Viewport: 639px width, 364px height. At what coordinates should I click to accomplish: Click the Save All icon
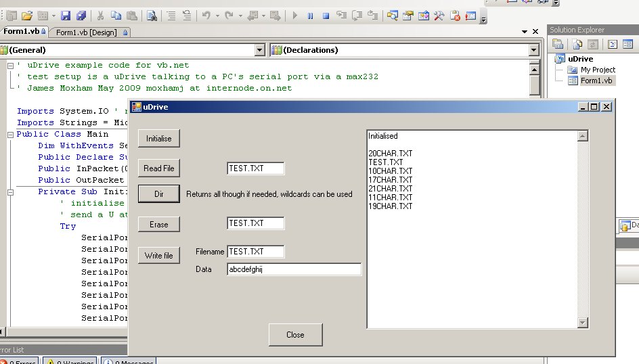point(81,16)
